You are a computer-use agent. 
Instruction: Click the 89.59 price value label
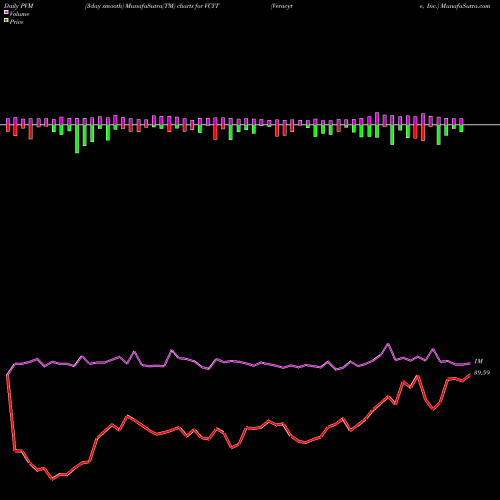[482, 373]
